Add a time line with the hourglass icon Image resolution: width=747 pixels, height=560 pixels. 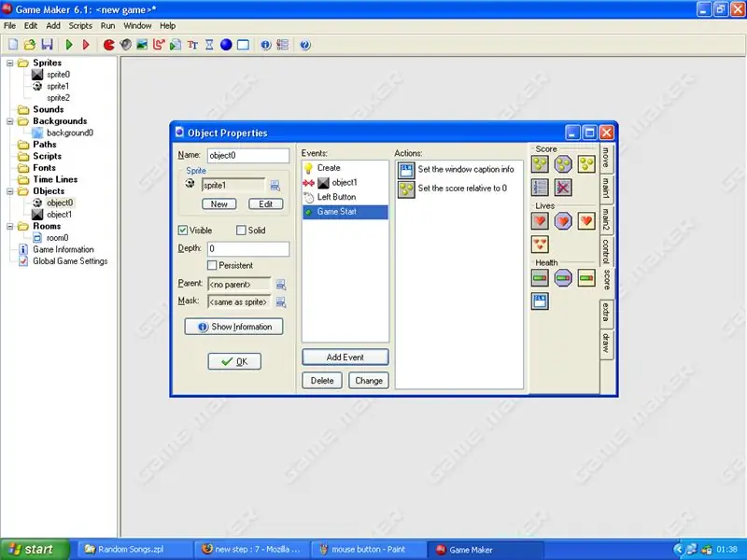pos(209,45)
